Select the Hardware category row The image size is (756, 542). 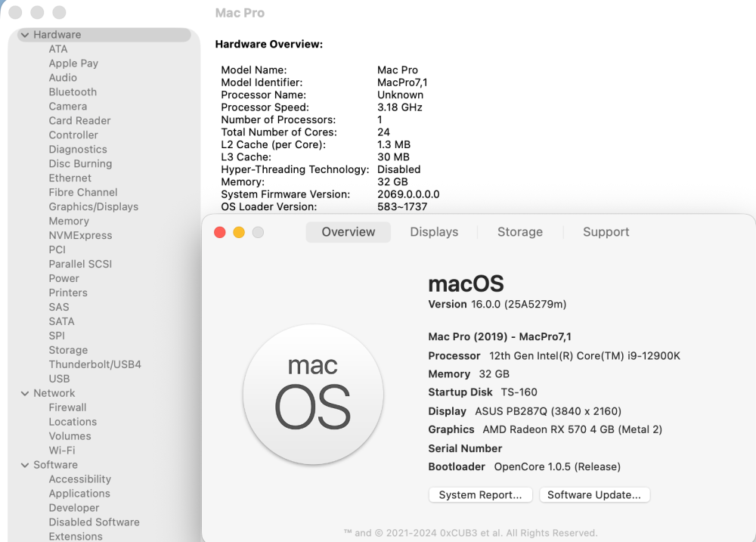click(x=104, y=35)
